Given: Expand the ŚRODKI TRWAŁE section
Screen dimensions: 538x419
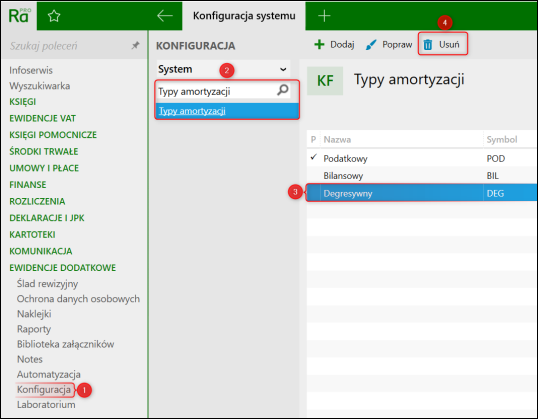Looking at the screenshot, I should pos(44,151).
